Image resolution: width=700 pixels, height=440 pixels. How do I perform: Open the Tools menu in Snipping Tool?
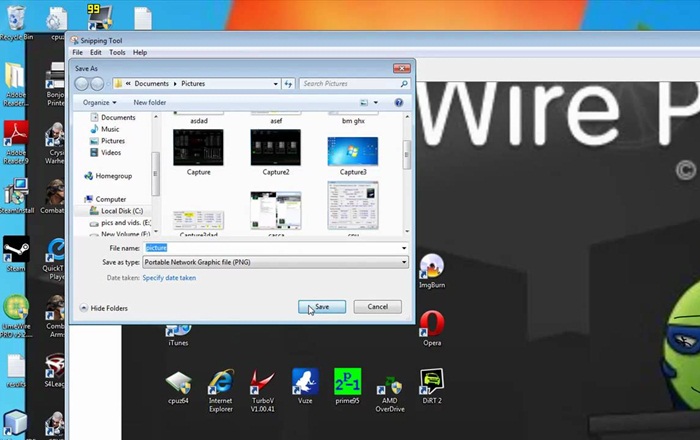tap(117, 52)
